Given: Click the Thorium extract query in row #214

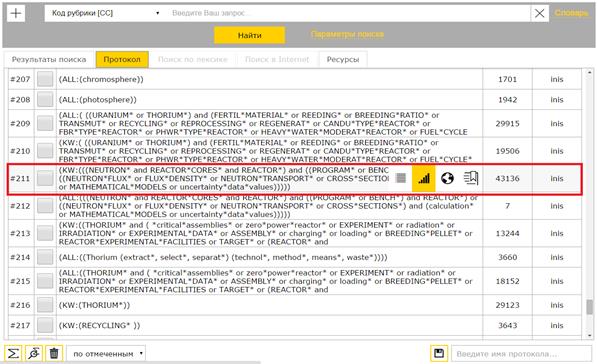Looking at the screenshot, I should click(x=223, y=257).
